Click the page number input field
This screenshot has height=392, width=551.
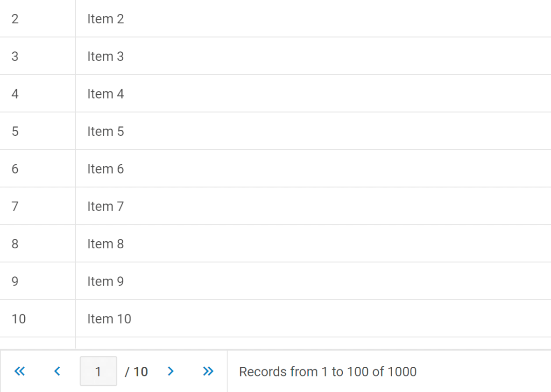pos(99,371)
